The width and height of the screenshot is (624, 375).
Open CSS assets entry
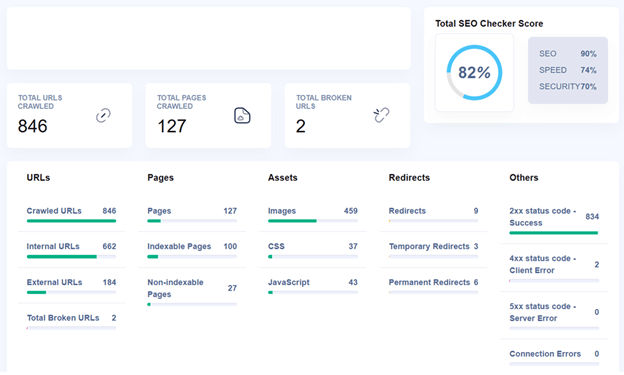coord(276,246)
